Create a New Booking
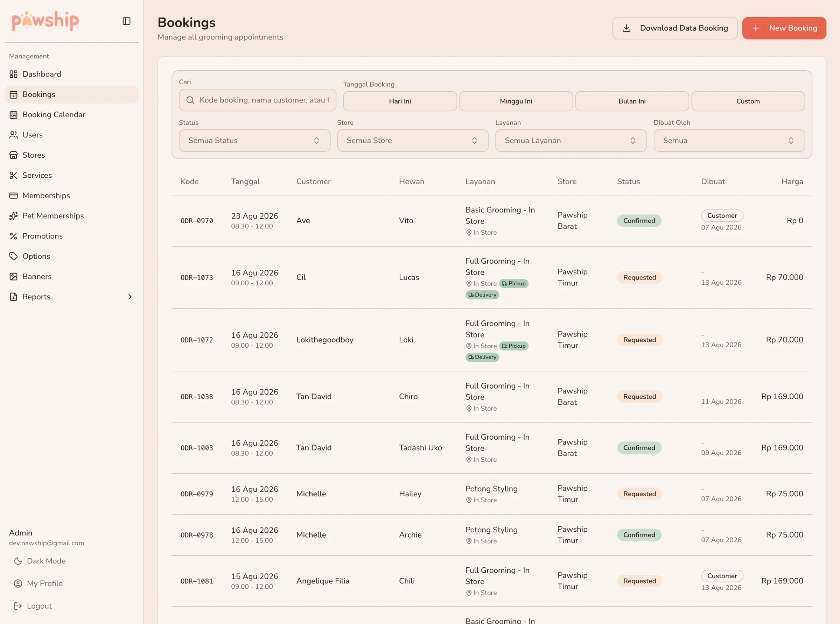This screenshot has width=840, height=624. (784, 28)
